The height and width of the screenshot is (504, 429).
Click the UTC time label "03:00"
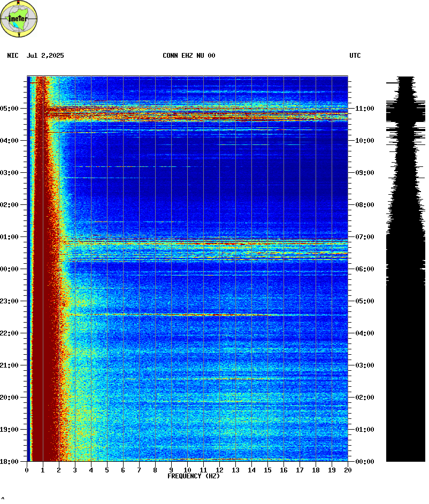(365, 365)
